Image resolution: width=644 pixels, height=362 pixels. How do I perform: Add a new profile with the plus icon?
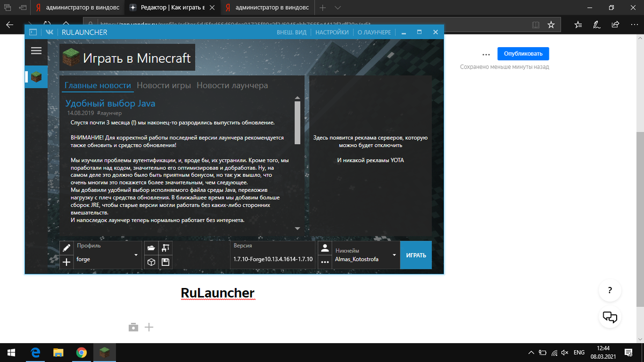[x=67, y=262]
